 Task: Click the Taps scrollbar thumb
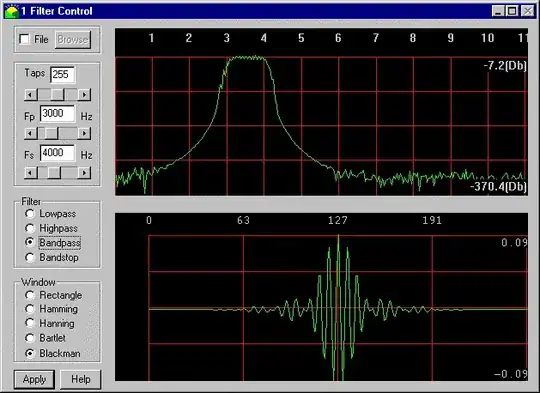coord(58,94)
